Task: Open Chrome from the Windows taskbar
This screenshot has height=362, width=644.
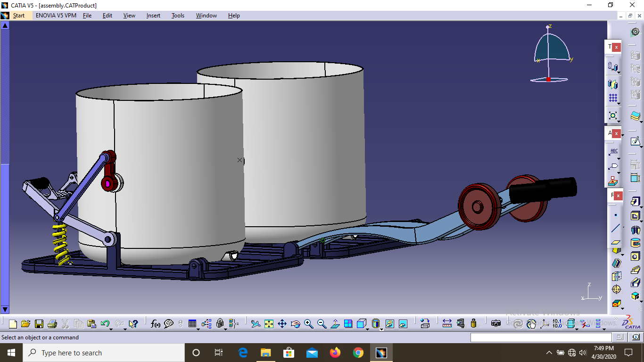Action: [x=358, y=353]
